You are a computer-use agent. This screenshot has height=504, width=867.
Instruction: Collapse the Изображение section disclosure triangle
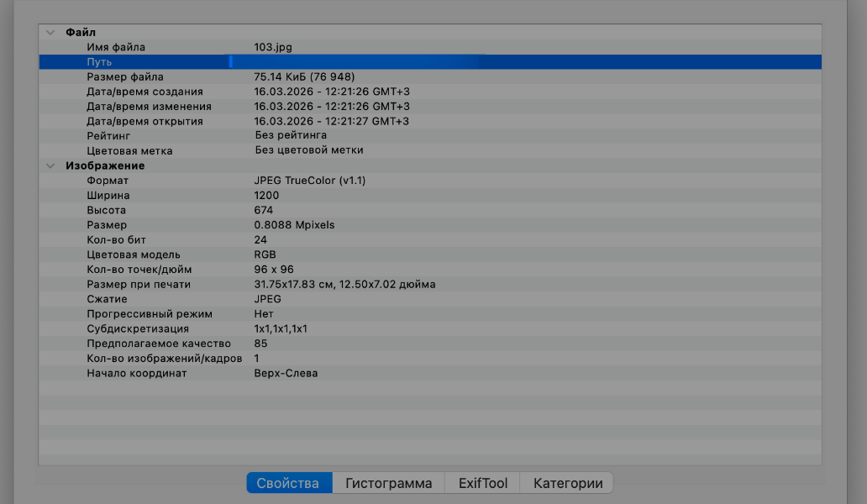[50, 165]
